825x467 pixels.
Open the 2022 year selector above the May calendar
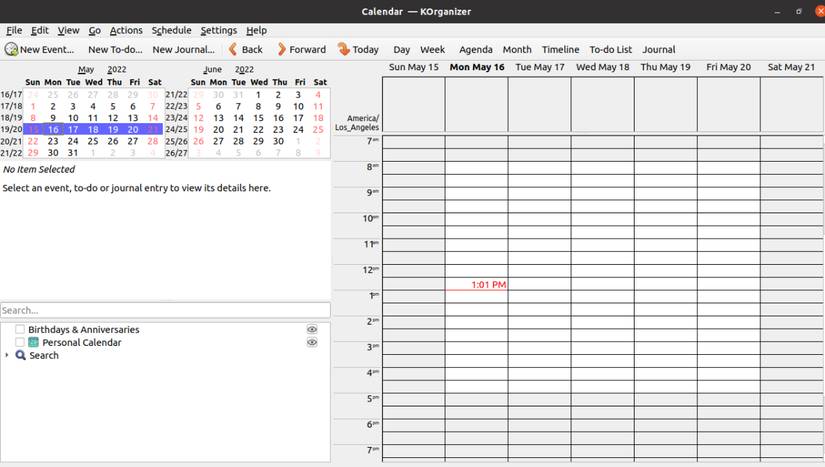point(117,69)
